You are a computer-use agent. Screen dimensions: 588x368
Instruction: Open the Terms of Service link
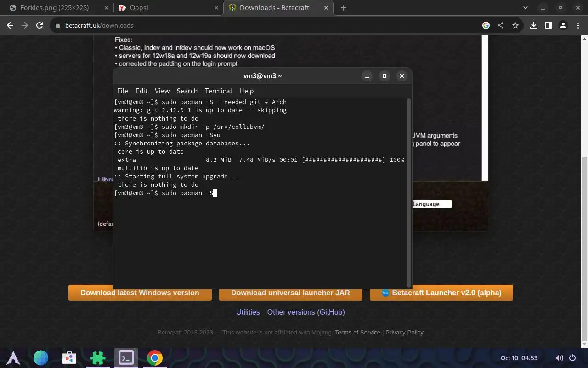point(357,332)
